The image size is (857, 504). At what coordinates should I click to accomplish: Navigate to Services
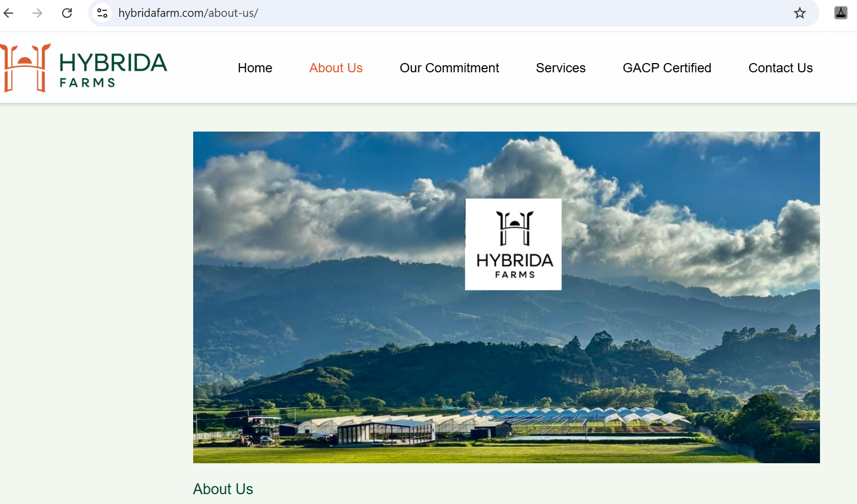coord(560,68)
